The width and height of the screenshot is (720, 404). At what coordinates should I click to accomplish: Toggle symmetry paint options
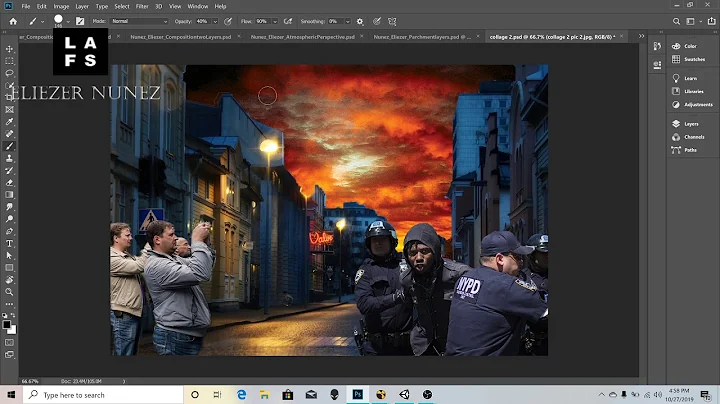392,21
